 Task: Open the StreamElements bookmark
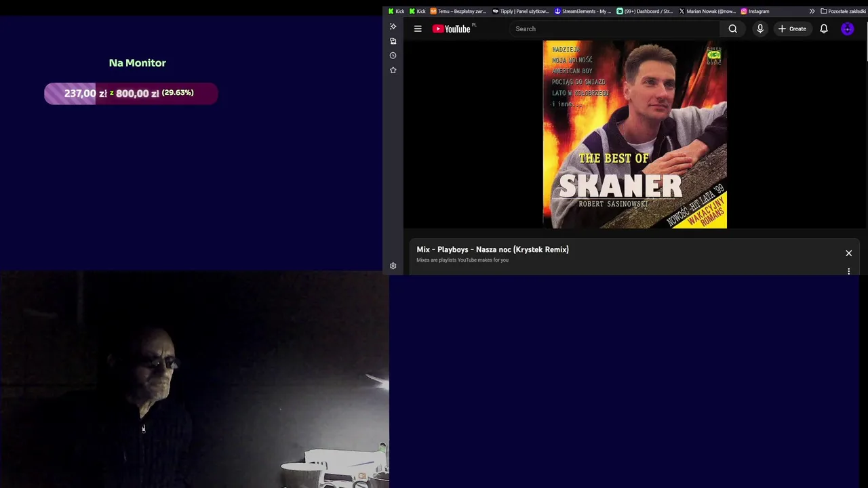pos(583,11)
